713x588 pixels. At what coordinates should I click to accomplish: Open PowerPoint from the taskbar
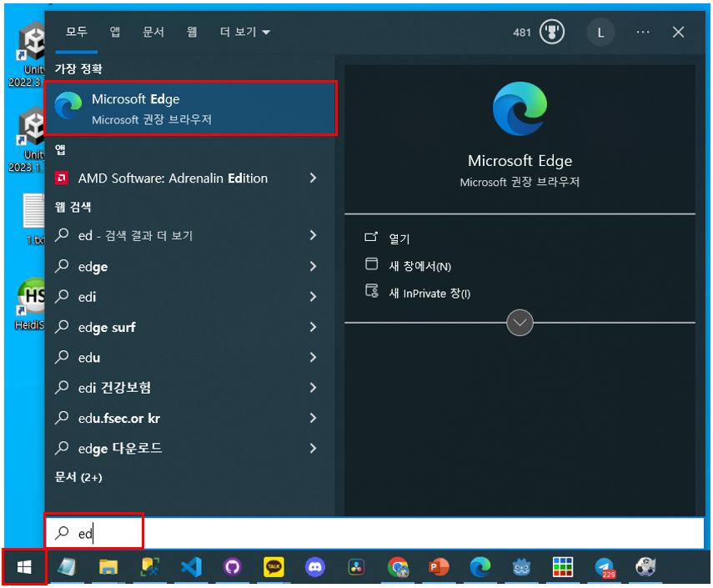(x=439, y=566)
